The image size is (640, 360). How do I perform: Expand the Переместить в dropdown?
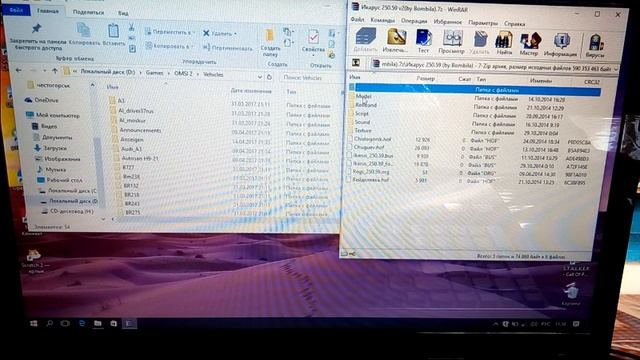coord(194,32)
